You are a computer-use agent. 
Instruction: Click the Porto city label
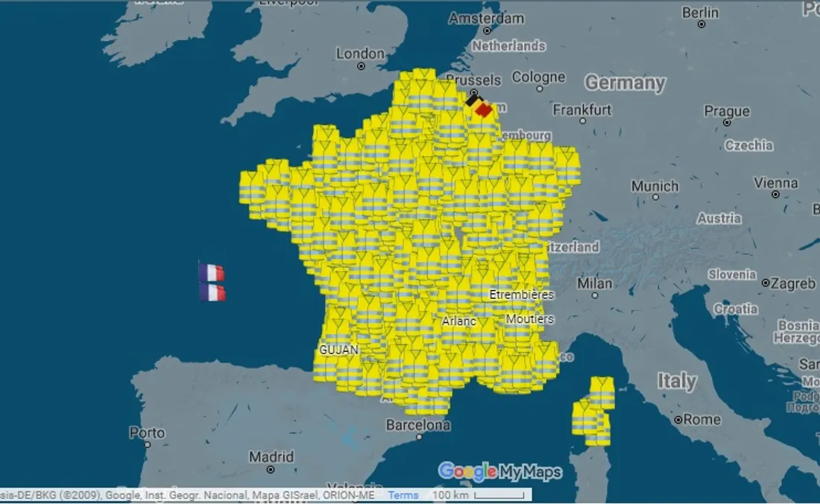[147, 432]
